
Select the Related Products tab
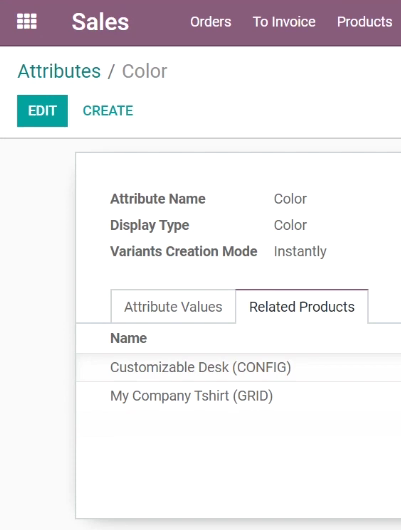point(302,307)
